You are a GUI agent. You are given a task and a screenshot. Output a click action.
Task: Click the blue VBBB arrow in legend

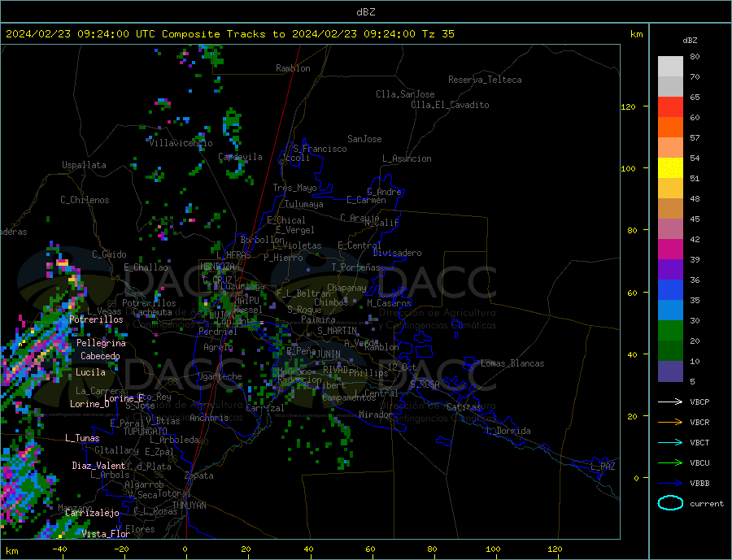670,483
